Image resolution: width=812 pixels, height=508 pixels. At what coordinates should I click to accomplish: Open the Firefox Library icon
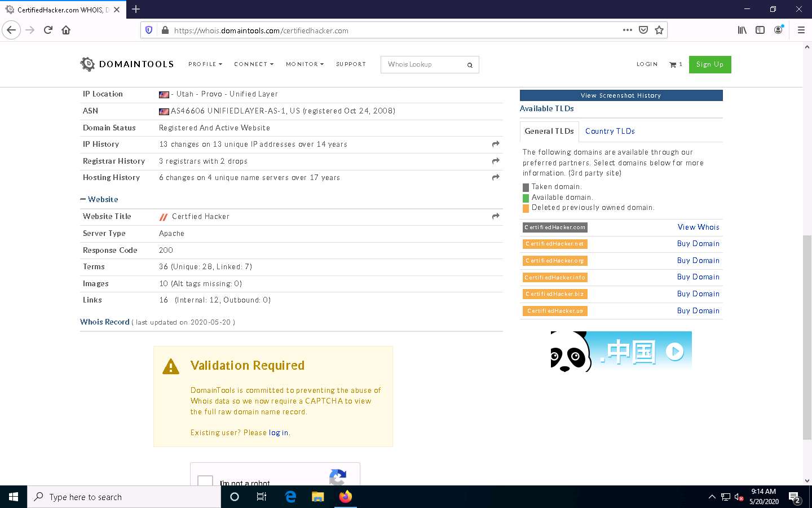coord(742,30)
